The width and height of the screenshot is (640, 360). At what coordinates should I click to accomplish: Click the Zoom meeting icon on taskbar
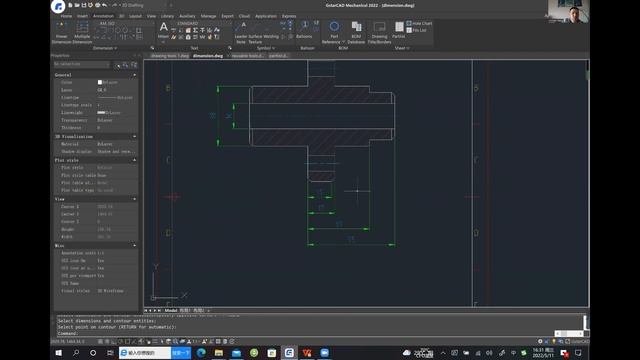click(x=324, y=352)
